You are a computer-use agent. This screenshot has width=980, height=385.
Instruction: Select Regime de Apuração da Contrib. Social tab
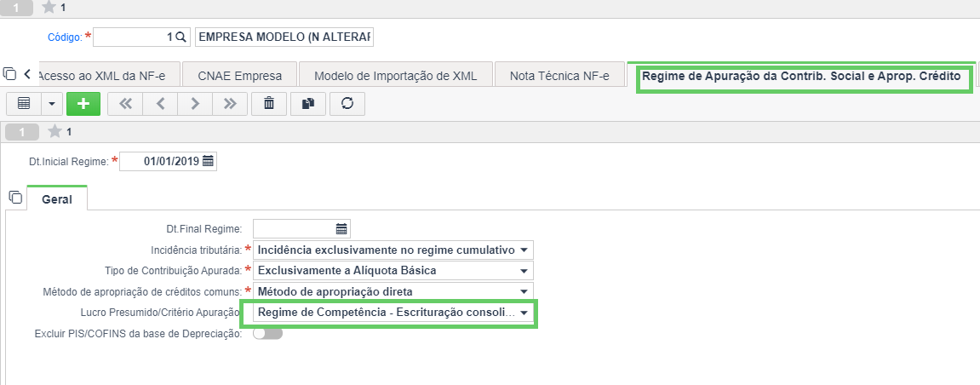[x=800, y=77]
